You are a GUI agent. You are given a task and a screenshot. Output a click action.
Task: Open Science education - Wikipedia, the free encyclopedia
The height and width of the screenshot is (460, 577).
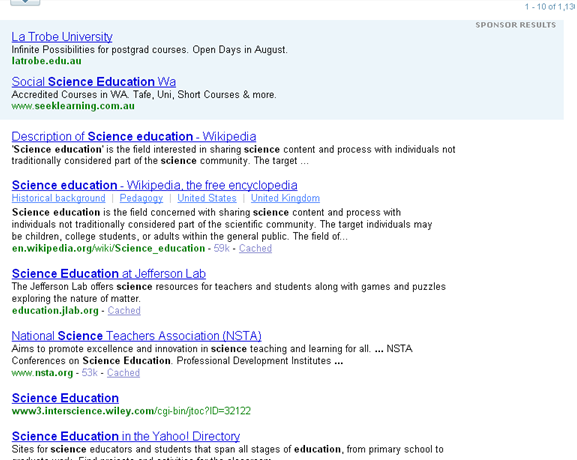(155, 185)
